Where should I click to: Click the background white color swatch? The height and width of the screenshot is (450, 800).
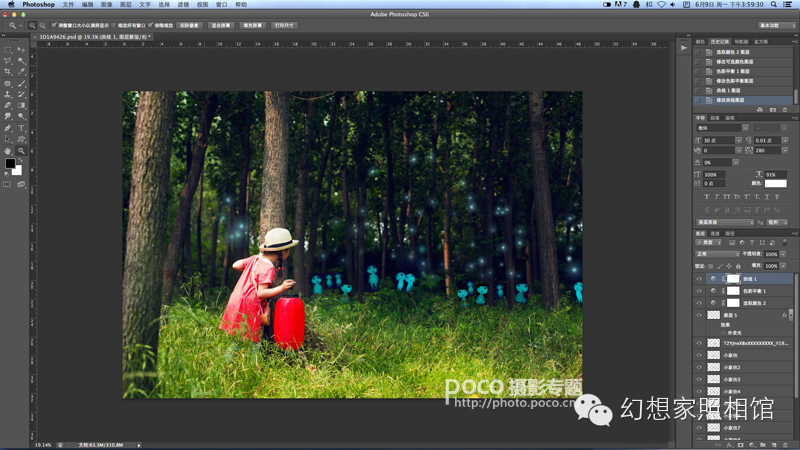tap(19, 172)
